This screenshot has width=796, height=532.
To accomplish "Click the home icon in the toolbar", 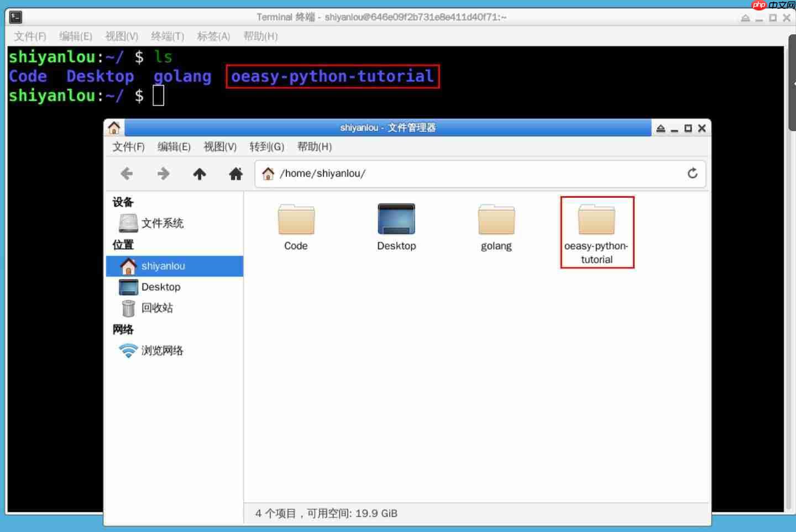I will [235, 173].
